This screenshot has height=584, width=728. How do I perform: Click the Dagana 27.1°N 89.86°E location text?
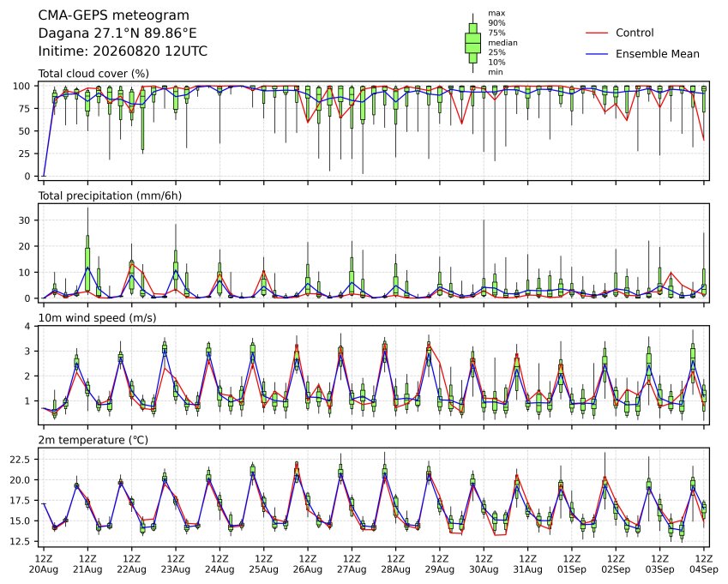[x=117, y=33]
